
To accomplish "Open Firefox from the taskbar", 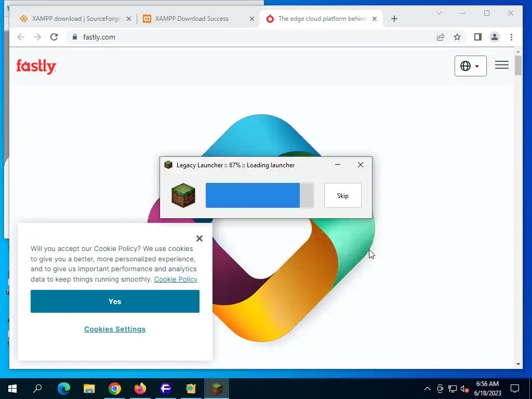I will 140,389.
